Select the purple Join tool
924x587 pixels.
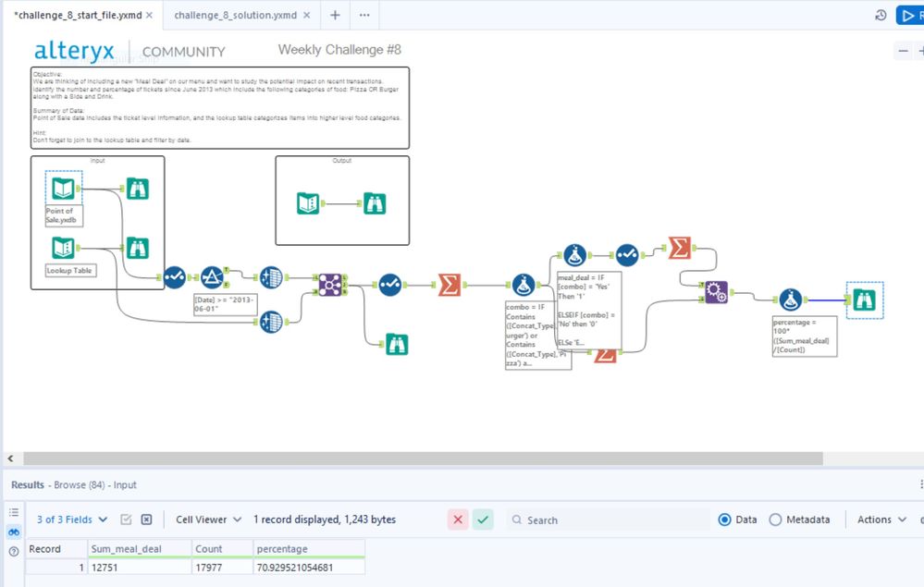tap(330, 285)
